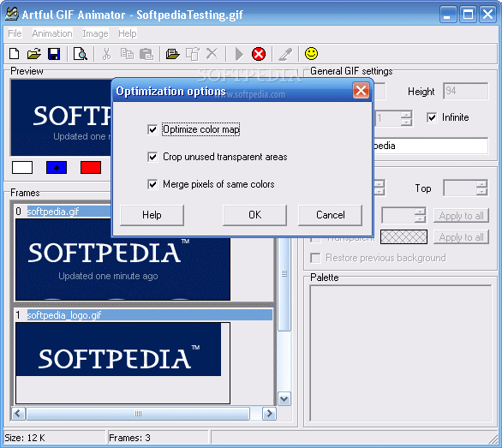Click the lower Apply to all button
The image size is (502, 448).
click(x=461, y=237)
